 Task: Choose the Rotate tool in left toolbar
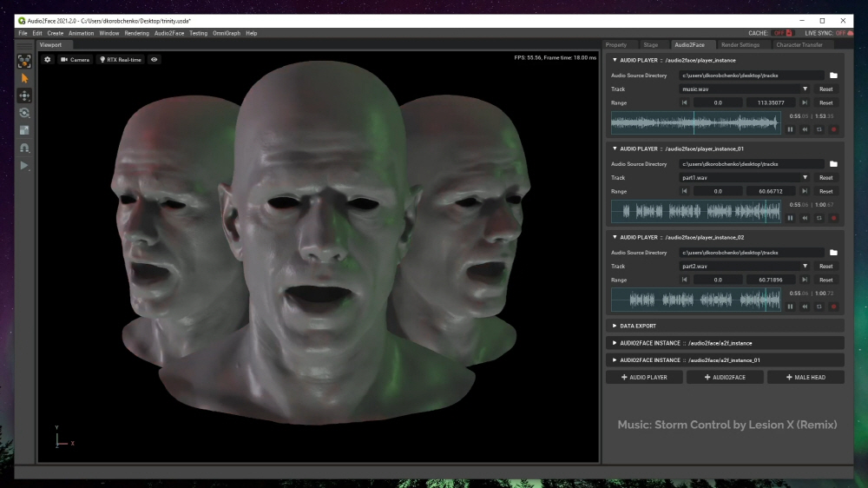coord(24,113)
